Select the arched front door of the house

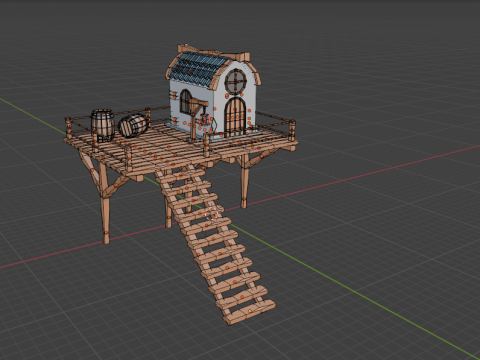point(235,116)
